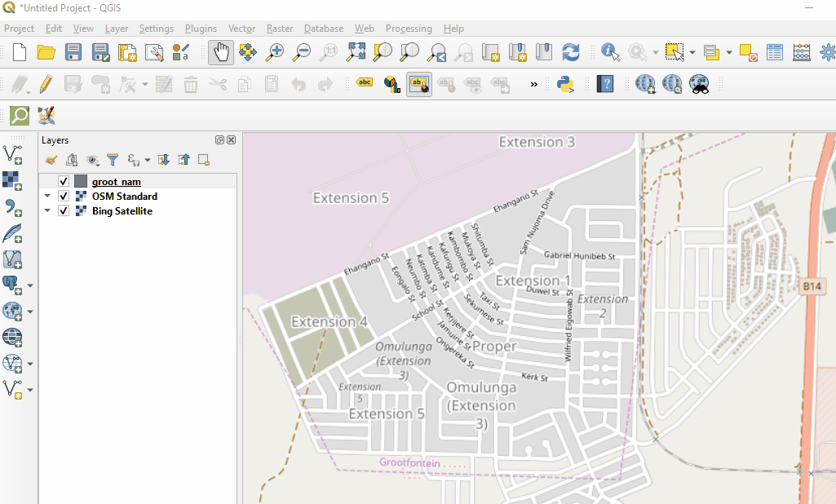This screenshot has width=836, height=504.
Task: Click the groot_nam layer color swatch
Action: coord(81,182)
